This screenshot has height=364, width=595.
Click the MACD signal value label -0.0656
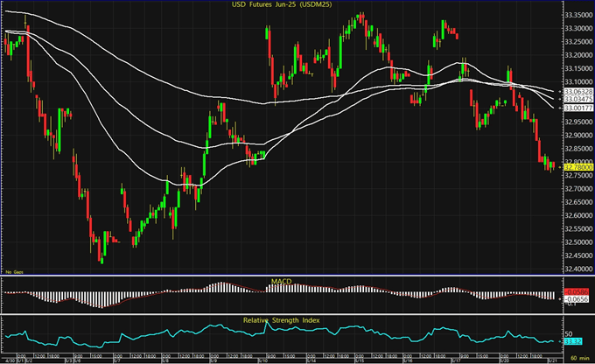pos(576,299)
